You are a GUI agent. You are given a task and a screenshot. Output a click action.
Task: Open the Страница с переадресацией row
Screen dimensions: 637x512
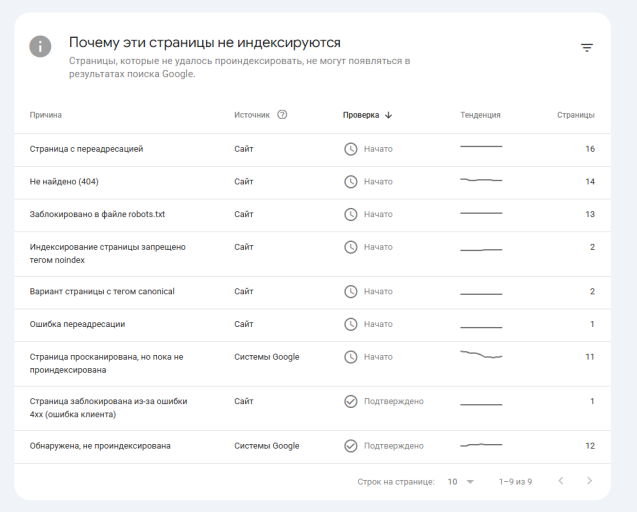312,150
